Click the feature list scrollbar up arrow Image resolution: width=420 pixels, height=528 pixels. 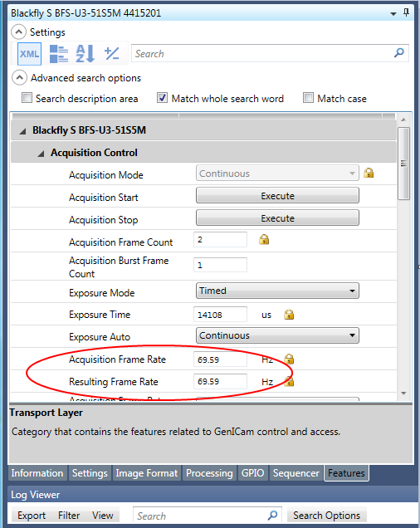click(x=403, y=120)
